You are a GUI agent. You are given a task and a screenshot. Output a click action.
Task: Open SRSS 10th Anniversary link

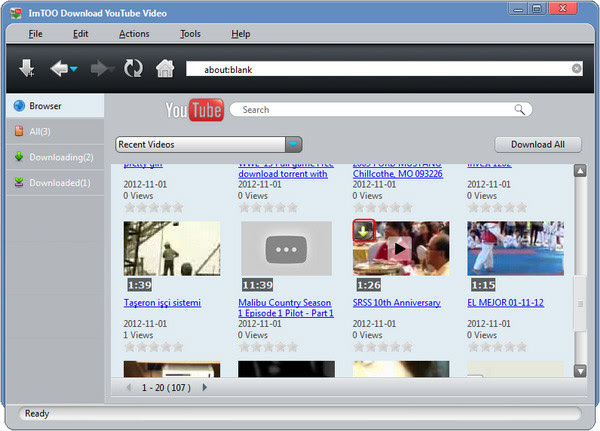tap(396, 303)
